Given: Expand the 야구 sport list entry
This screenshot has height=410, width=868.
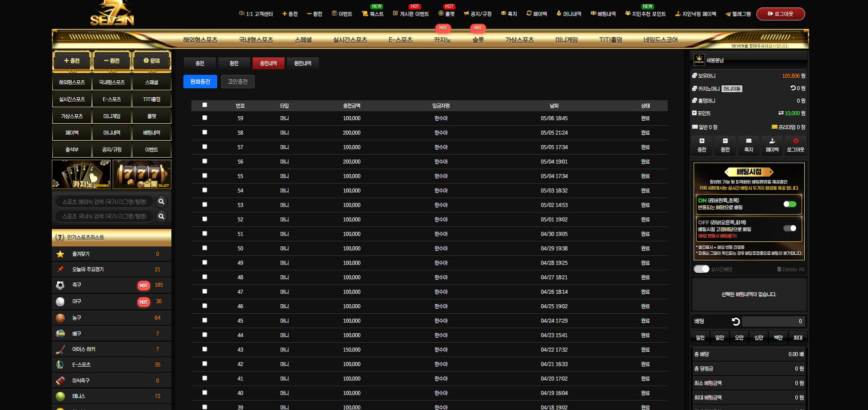Looking at the screenshot, I should 112,302.
